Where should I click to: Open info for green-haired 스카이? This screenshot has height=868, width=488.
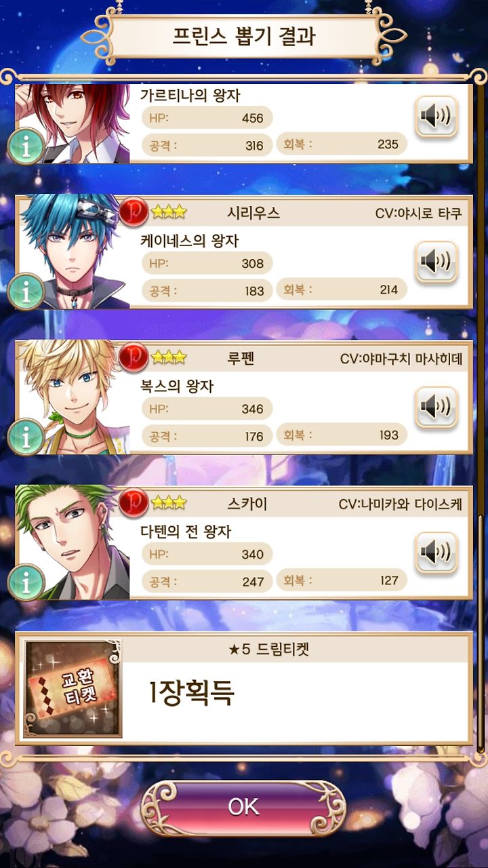coord(26,582)
